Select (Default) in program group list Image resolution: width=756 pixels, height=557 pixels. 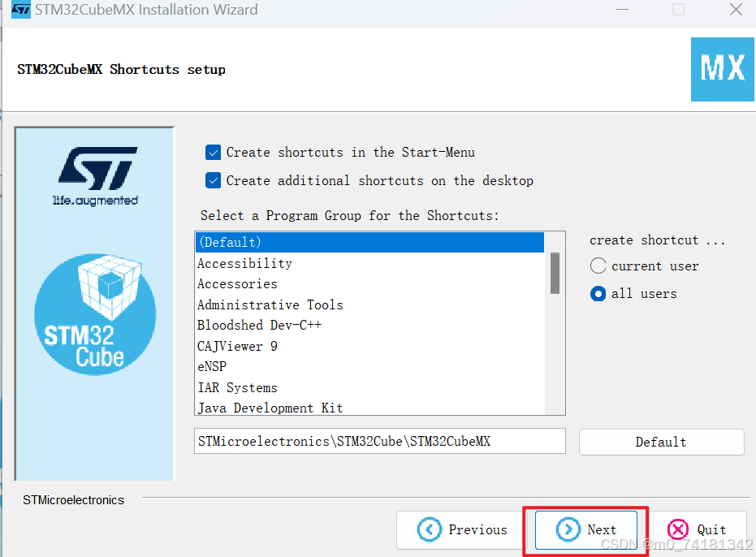(369, 242)
